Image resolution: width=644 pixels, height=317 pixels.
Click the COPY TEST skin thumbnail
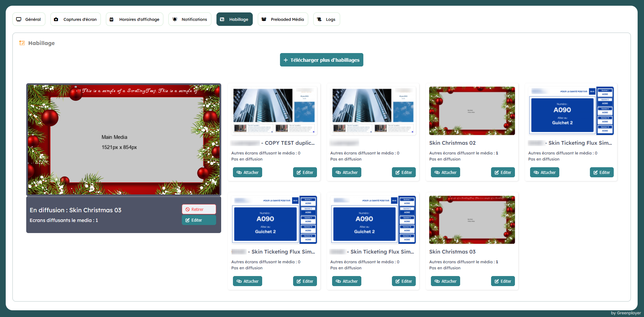274,110
